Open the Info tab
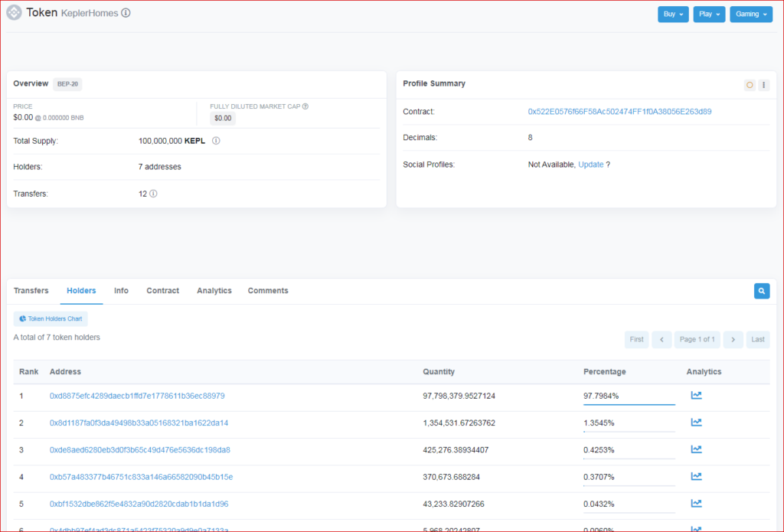Viewport: 784px width, 532px height. click(121, 291)
